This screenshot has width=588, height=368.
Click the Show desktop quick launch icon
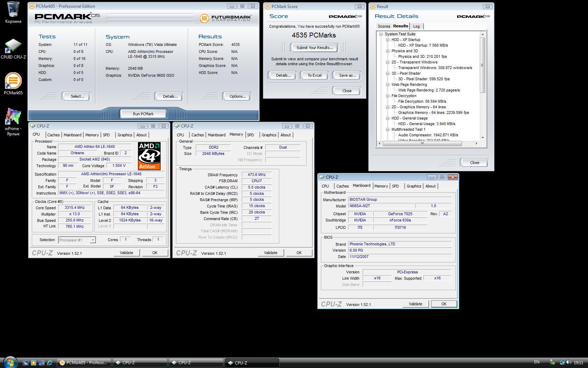pos(42,363)
